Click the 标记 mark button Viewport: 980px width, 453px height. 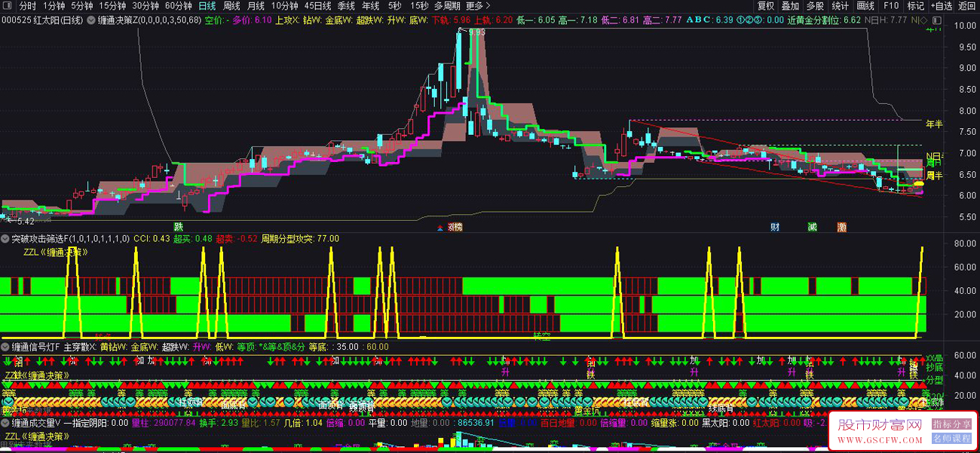point(915,6)
